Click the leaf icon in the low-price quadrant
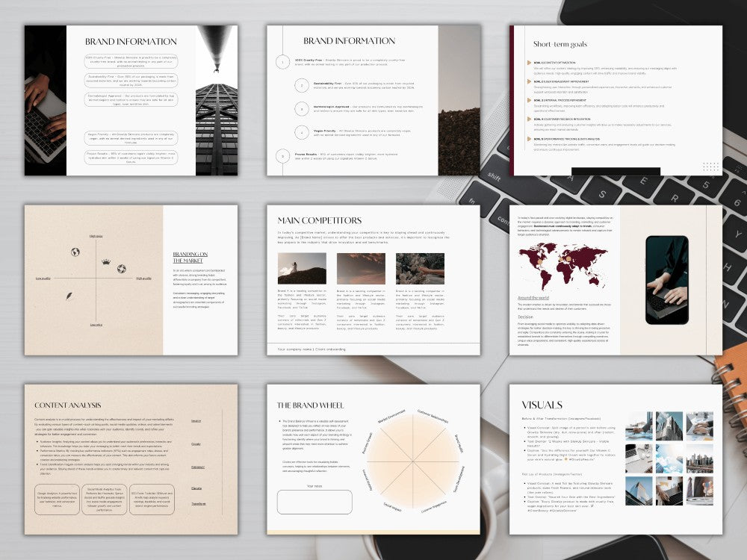Image resolution: width=747 pixels, height=560 pixels. click(x=70, y=296)
